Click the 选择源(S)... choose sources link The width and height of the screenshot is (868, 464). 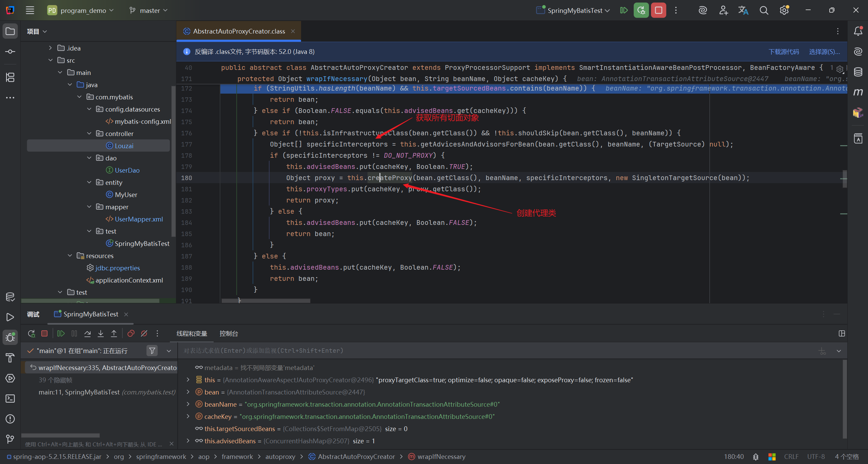[824, 52]
